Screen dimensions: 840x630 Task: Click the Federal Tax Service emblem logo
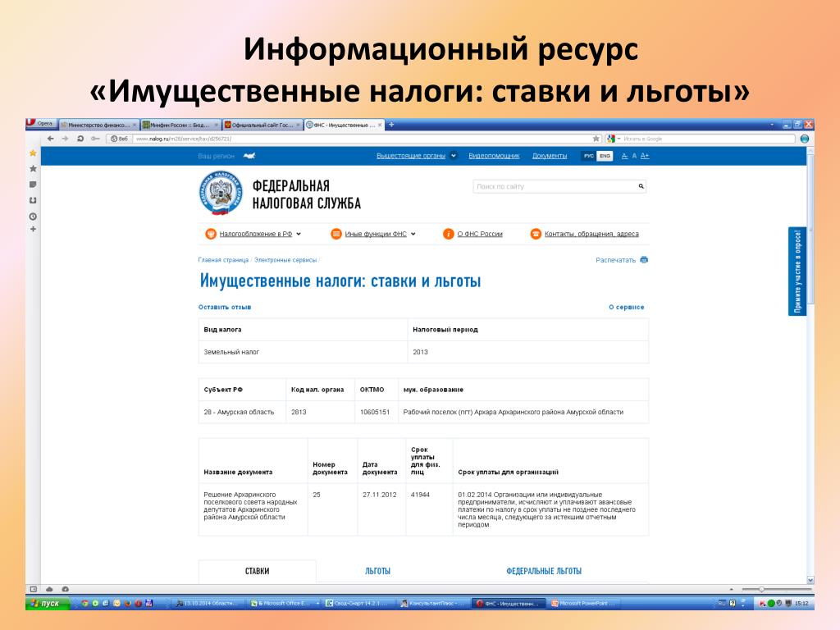tap(221, 193)
